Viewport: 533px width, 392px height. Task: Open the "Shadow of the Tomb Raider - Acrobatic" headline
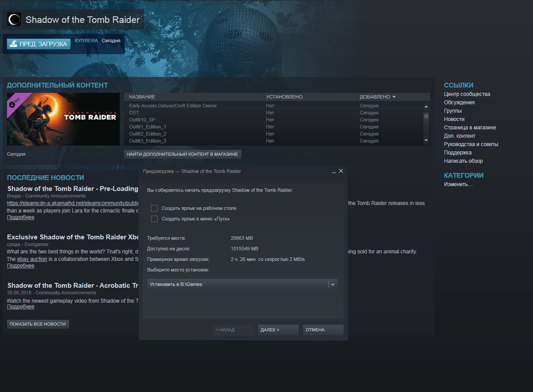pyautogui.click(x=73, y=286)
